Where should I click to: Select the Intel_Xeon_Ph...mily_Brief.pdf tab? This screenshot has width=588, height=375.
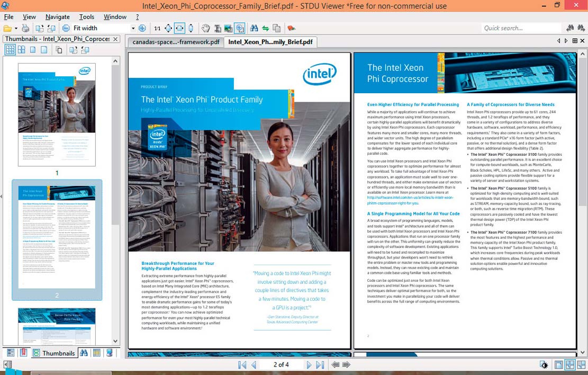270,42
